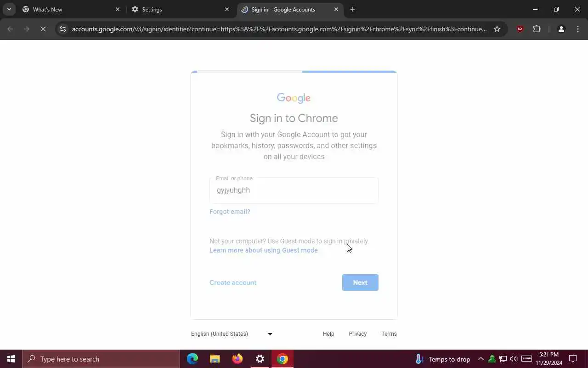Expand the tab search dropdown arrow
Image resolution: width=588 pixels, height=368 pixels.
coord(9,9)
